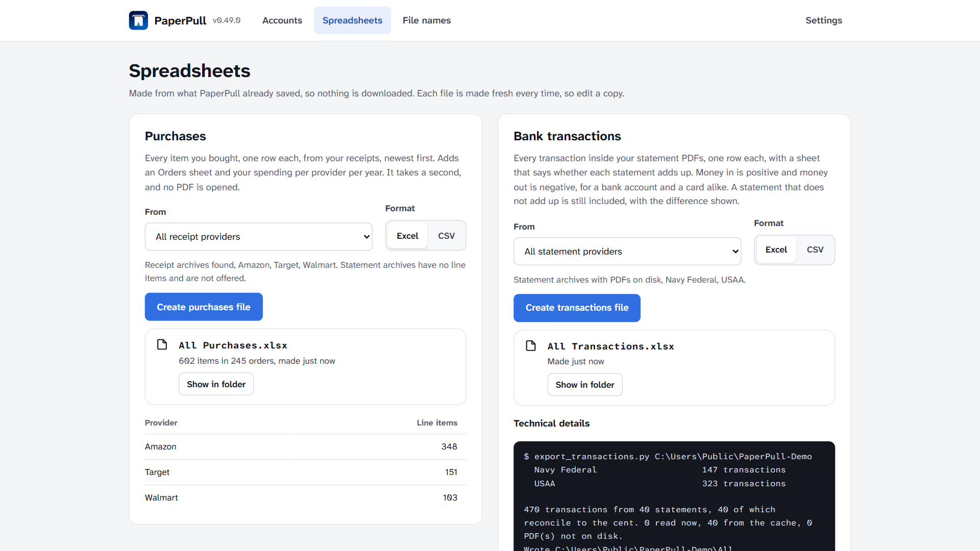Click '602 items in 245 orders' text

(227, 361)
